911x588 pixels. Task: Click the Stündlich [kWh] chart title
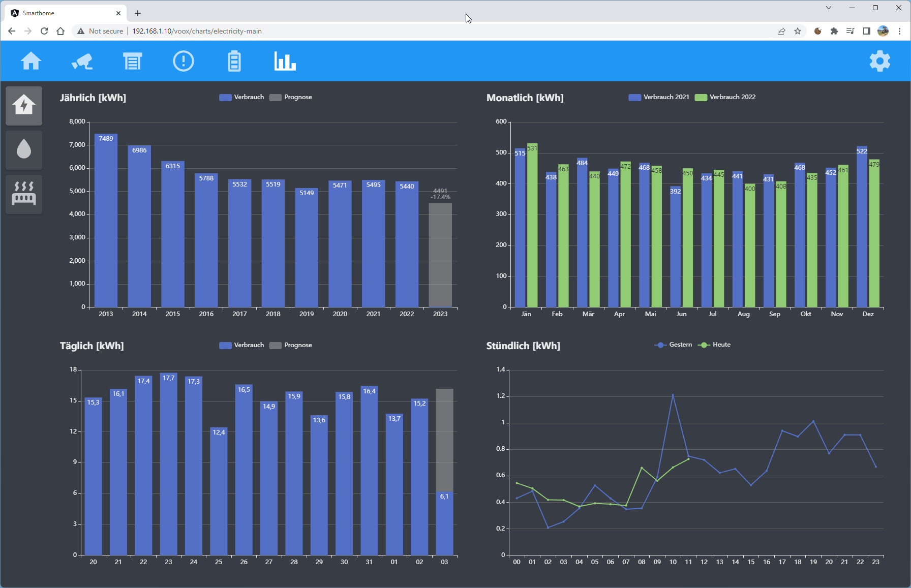point(523,346)
